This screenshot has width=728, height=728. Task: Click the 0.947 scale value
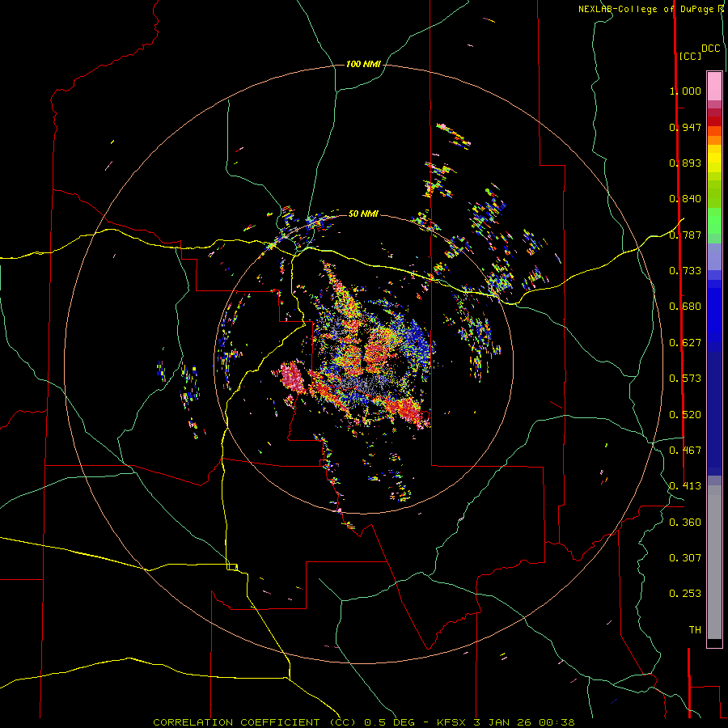[x=685, y=127]
